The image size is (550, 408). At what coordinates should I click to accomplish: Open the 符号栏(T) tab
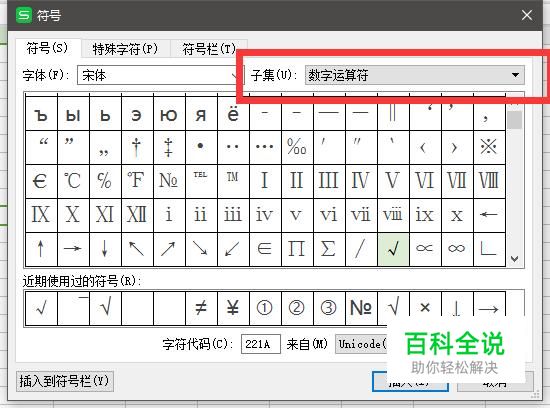click(209, 49)
